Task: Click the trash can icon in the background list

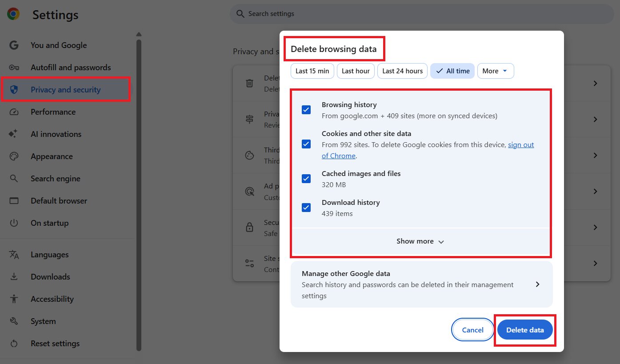Action: click(250, 84)
